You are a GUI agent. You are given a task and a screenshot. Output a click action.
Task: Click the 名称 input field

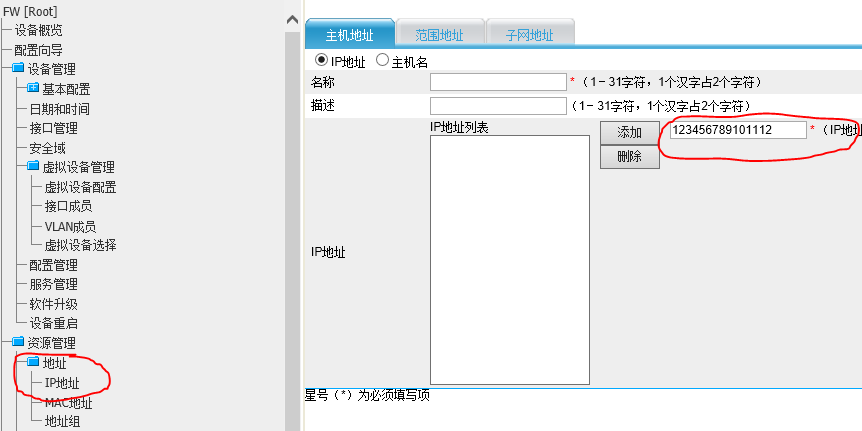coord(498,82)
